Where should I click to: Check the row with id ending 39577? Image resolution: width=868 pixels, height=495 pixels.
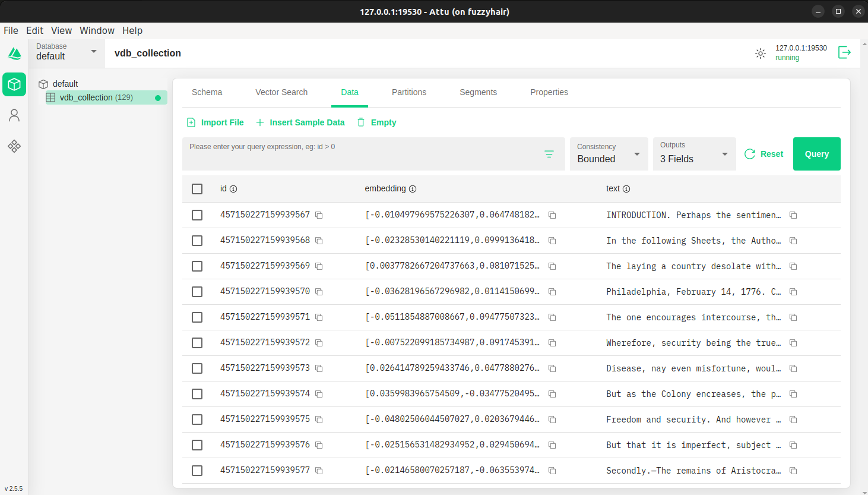pos(197,471)
